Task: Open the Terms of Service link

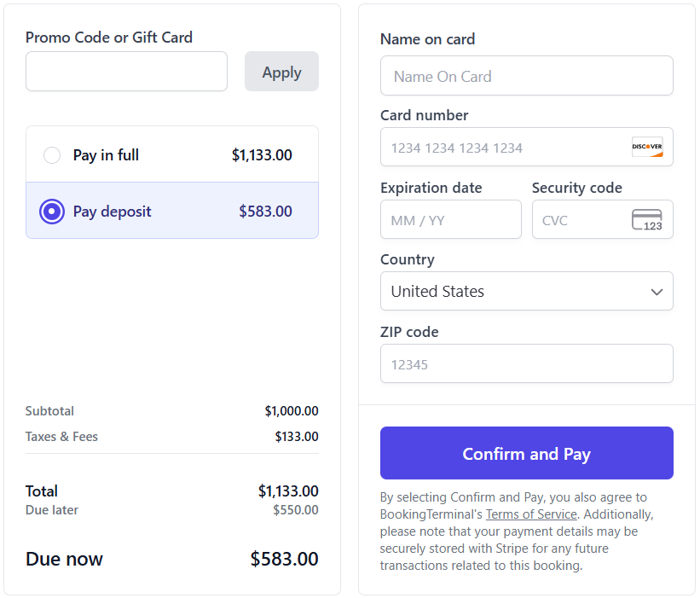Action: coord(531,514)
